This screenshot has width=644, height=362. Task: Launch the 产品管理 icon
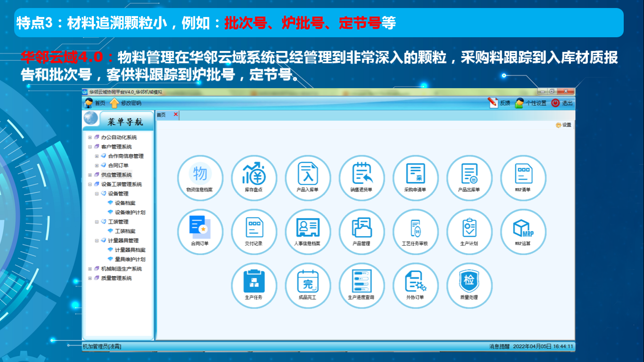pyautogui.click(x=362, y=232)
